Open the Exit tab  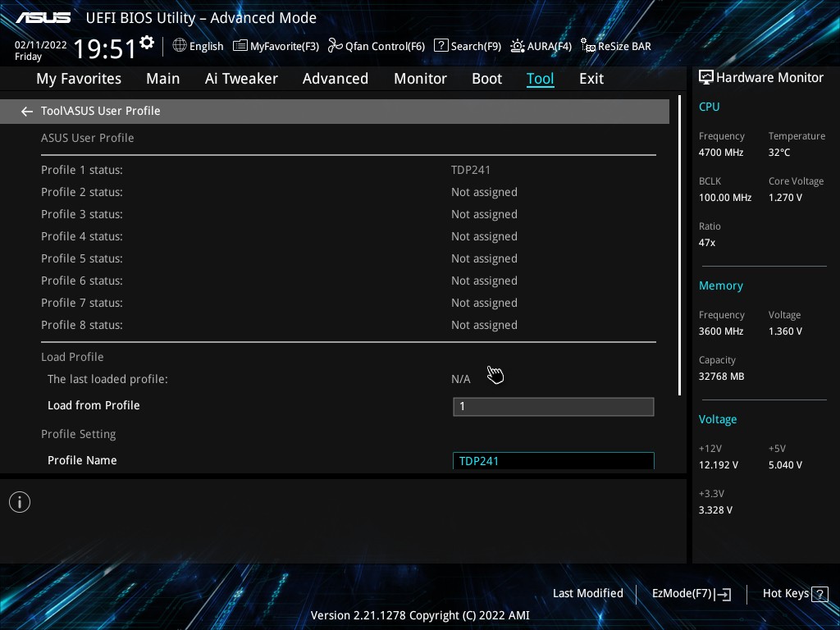click(591, 79)
